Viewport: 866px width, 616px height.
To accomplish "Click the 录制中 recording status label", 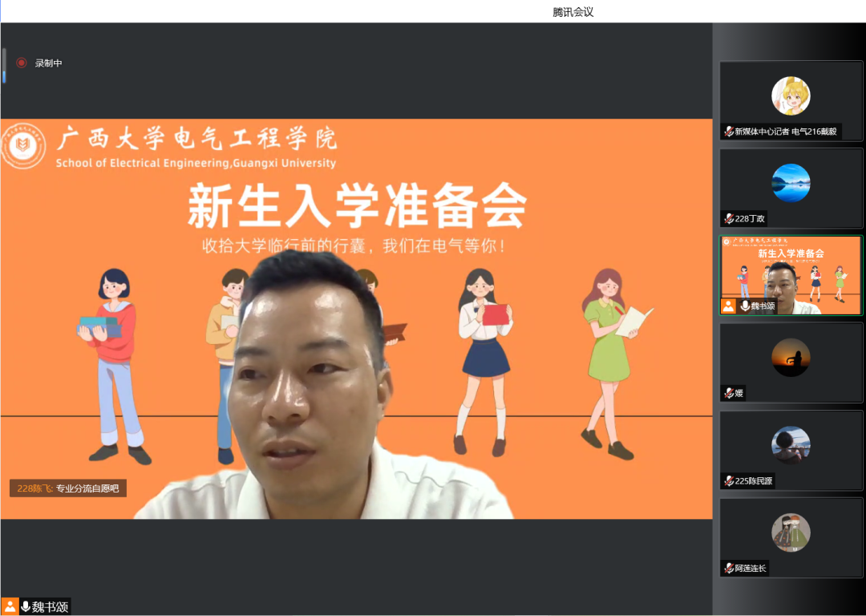I will (48, 63).
